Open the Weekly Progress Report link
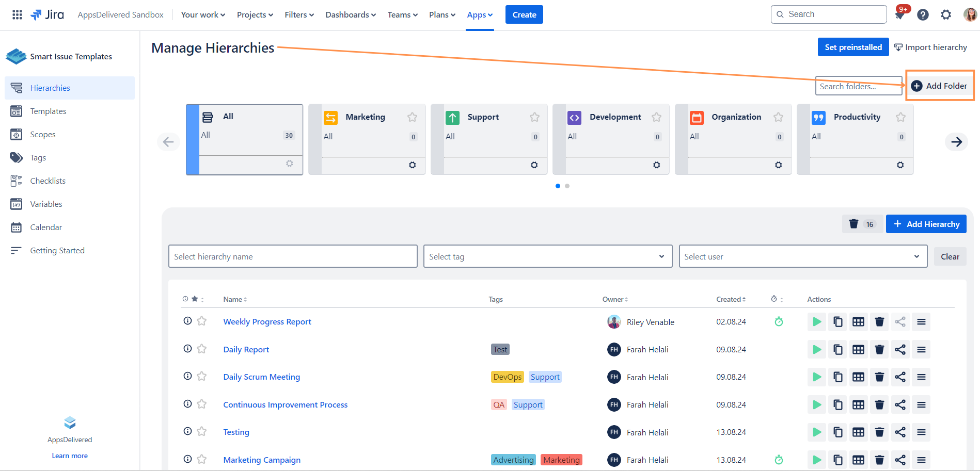 pyautogui.click(x=267, y=322)
